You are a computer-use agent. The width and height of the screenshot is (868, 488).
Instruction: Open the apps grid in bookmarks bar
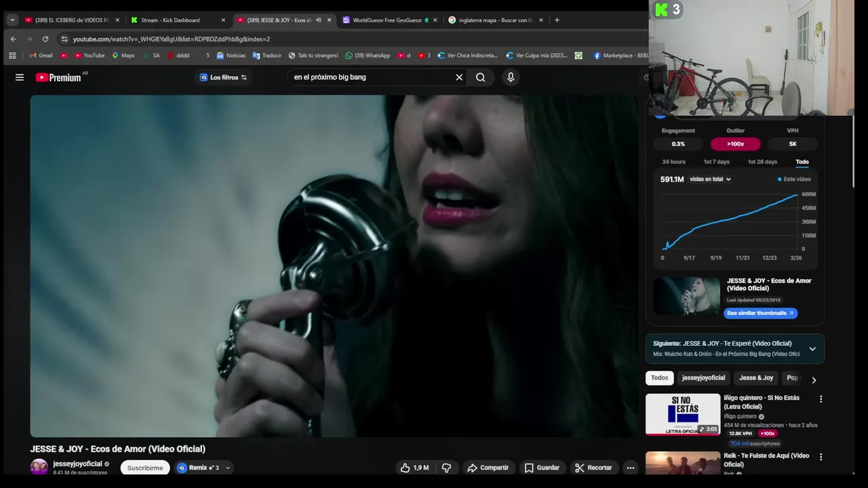click(12, 56)
